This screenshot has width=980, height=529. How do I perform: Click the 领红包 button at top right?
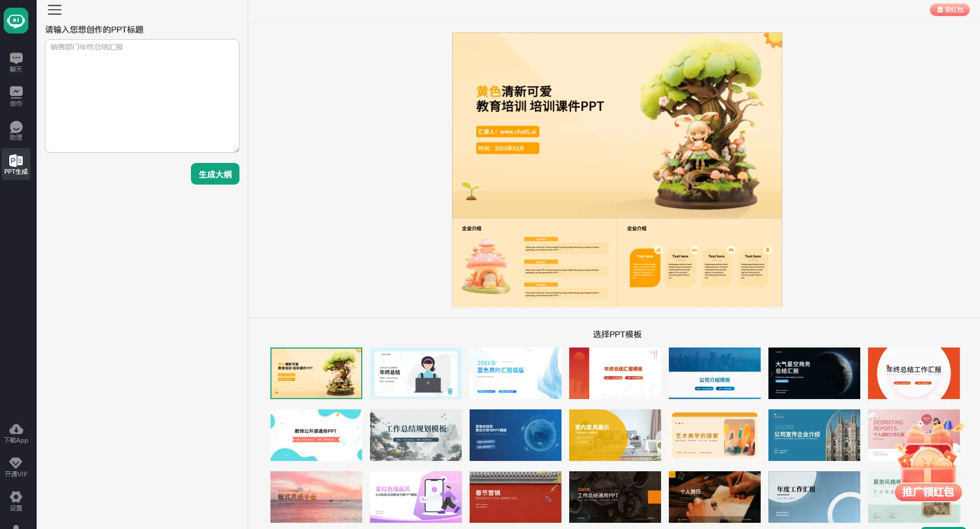pyautogui.click(x=949, y=10)
